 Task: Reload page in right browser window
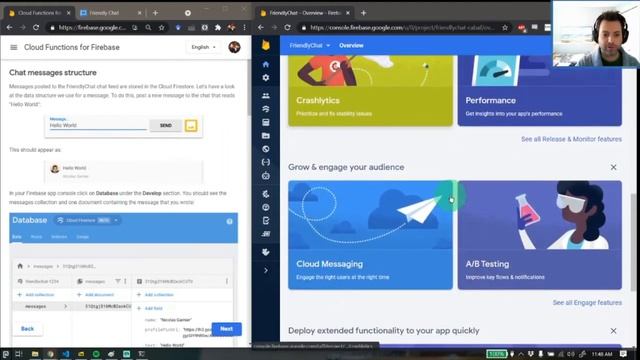[288, 27]
